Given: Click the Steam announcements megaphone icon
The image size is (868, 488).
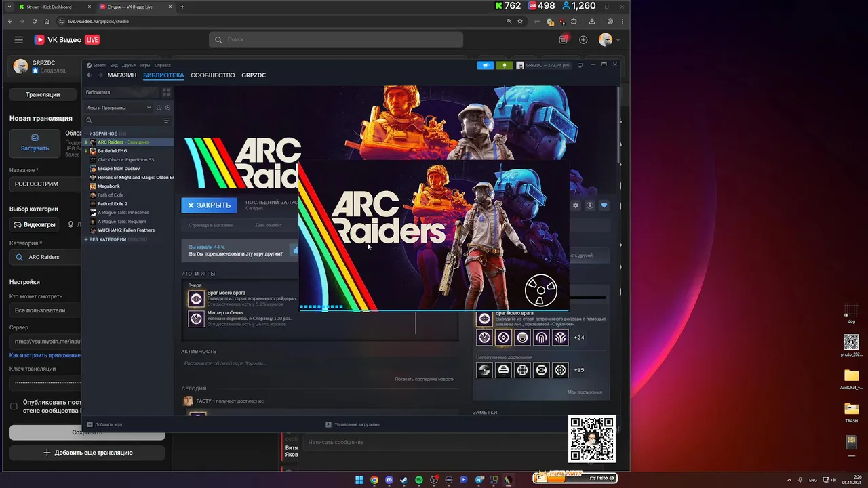Looking at the screenshot, I should [x=486, y=65].
